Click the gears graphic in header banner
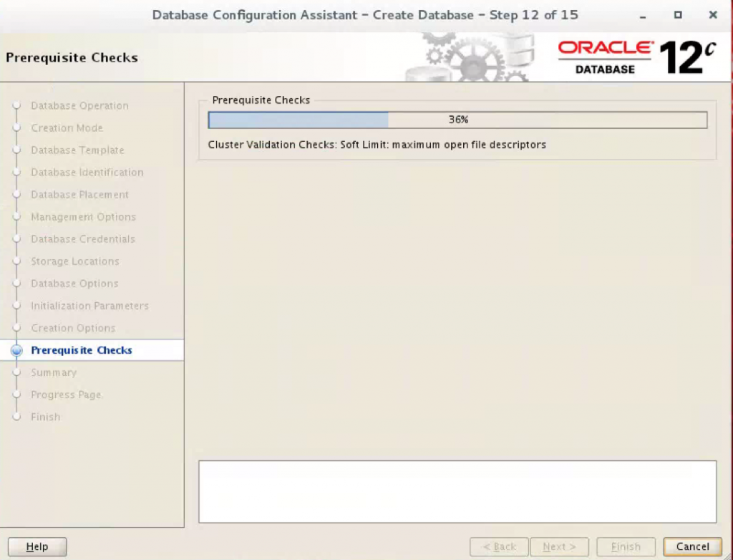 click(x=472, y=59)
